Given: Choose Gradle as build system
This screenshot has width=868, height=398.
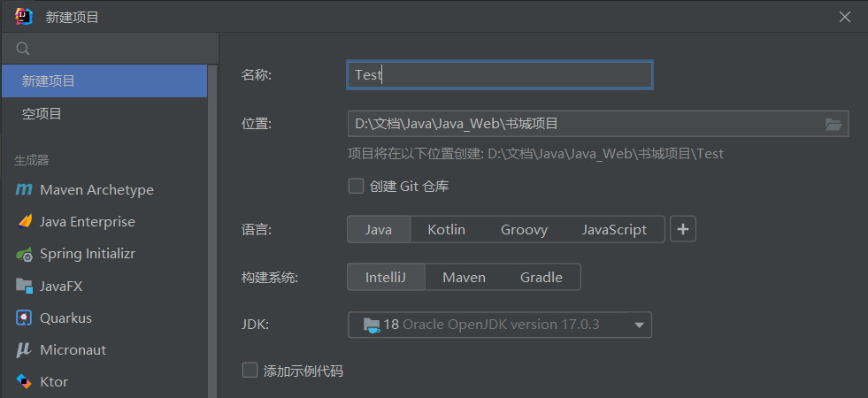Looking at the screenshot, I should [x=541, y=277].
